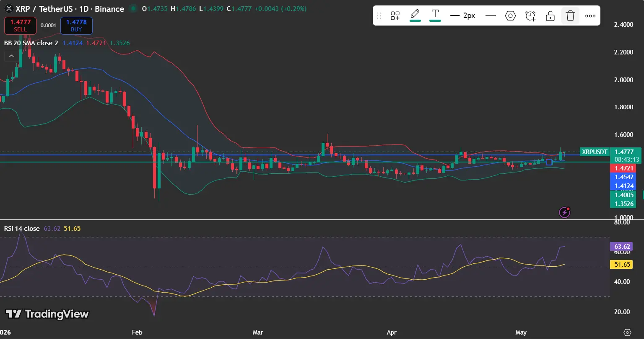Click the purple lightning bolt icon
Image resolution: width=644 pixels, height=340 pixels.
[565, 212]
